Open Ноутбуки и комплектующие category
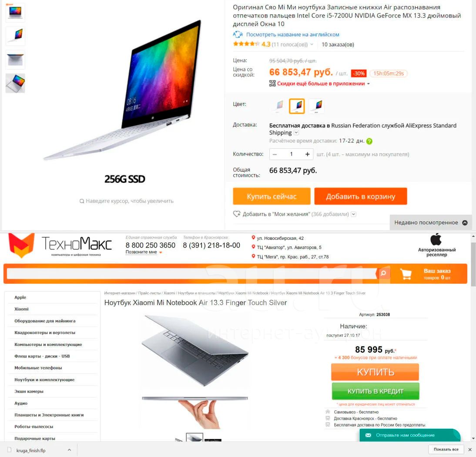 click(44, 380)
